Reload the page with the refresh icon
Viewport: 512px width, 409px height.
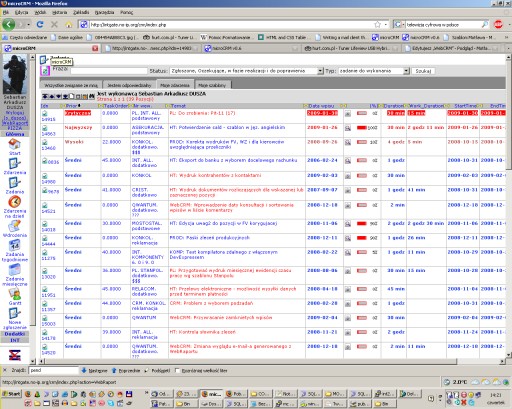coord(40,24)
